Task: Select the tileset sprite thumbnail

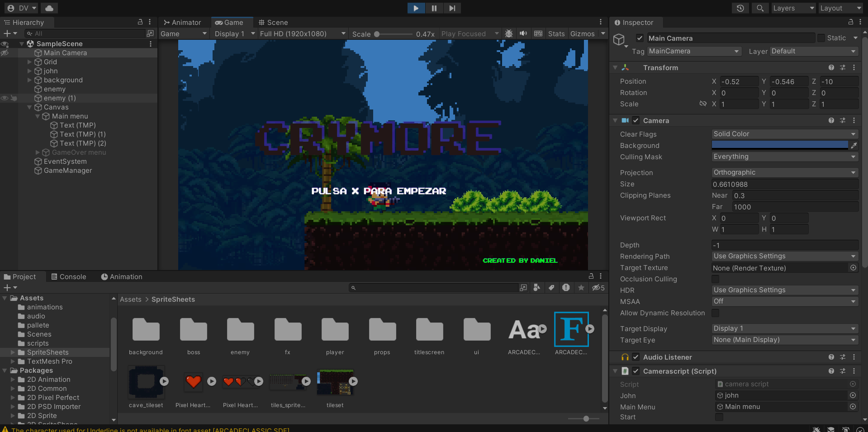Action: pos(335,382)
